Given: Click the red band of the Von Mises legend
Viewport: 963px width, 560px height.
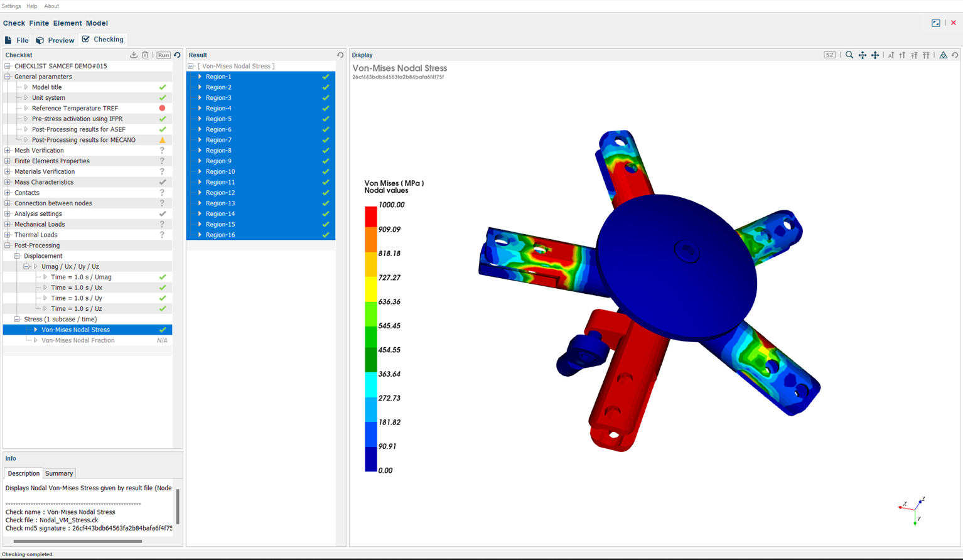Looking at the screenshot, I should pyautogui.click(x=371, y=217).
